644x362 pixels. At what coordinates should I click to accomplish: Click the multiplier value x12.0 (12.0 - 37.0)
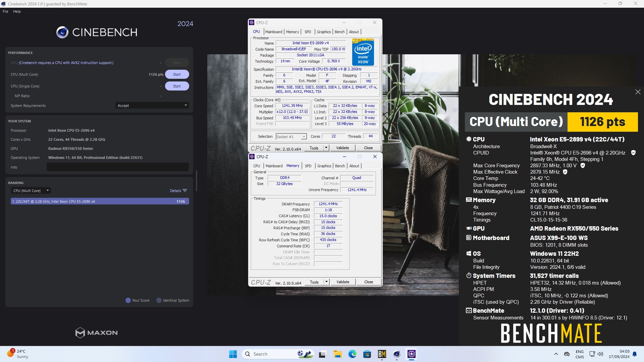pyautogui.click(x=292, y=112)
